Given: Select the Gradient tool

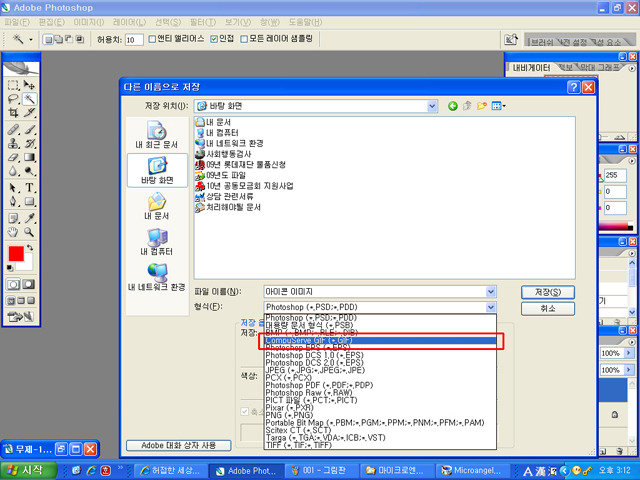Looking at the screenshot, I should pos(29,158).
